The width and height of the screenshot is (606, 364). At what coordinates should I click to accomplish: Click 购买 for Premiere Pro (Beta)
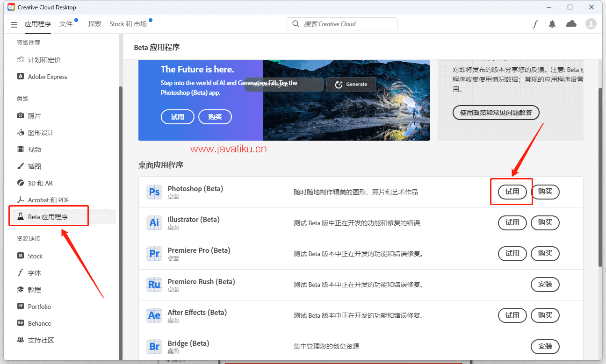[x=545, y=253]
